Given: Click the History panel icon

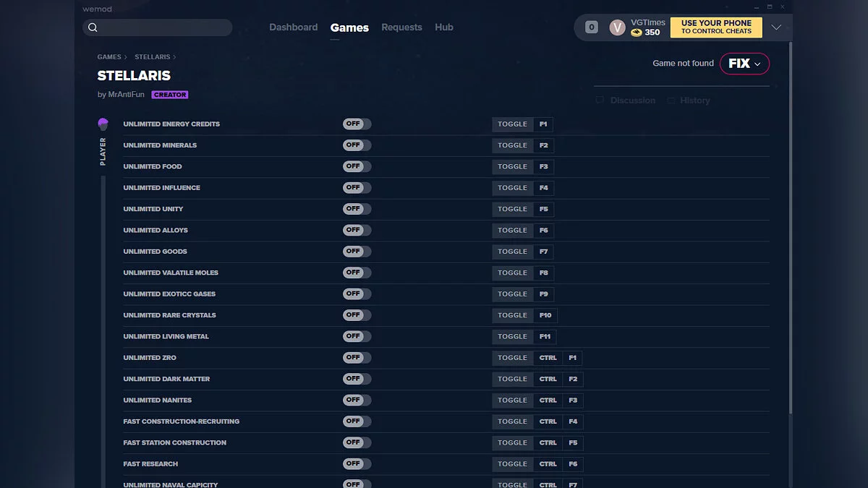Looking at the screenshot, I should [x=671, y=100].
